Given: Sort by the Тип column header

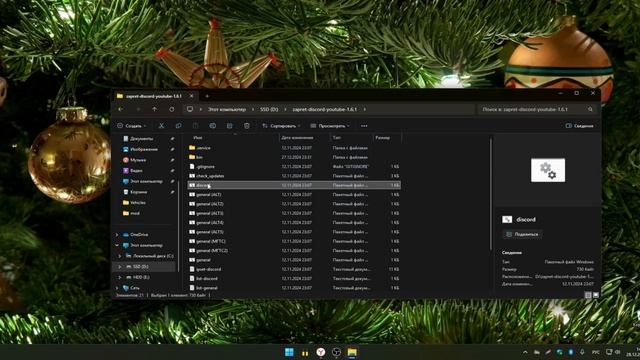Looking at the screenshot, I should 337,138.
